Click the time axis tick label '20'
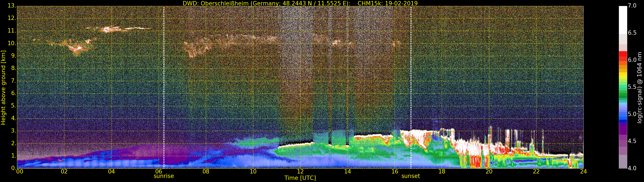The height and width of the screenshot is (182, 644). (489, 172)
